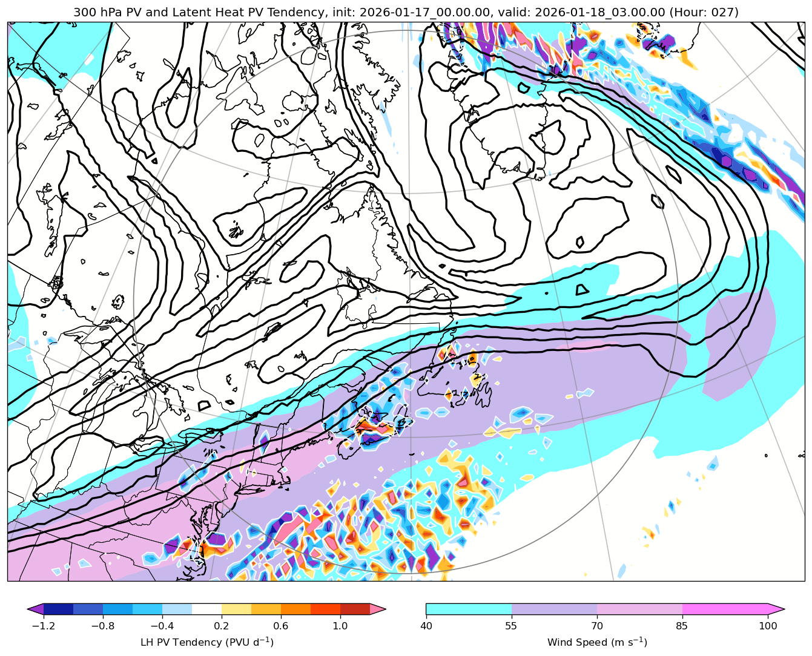Select the dark navy swatch right of -1.2
This screenshot has height=656, width=812.
(58, 609)
